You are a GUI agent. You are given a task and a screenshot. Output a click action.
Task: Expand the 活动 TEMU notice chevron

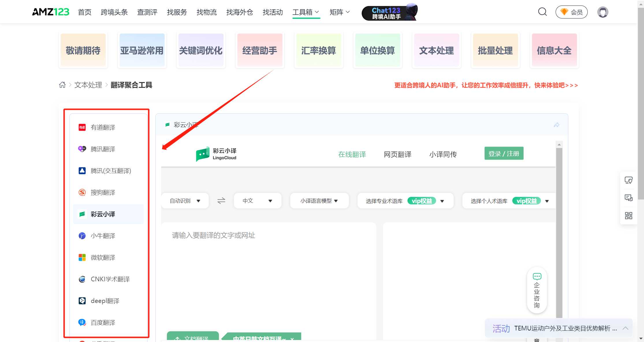tap(625, 328)
